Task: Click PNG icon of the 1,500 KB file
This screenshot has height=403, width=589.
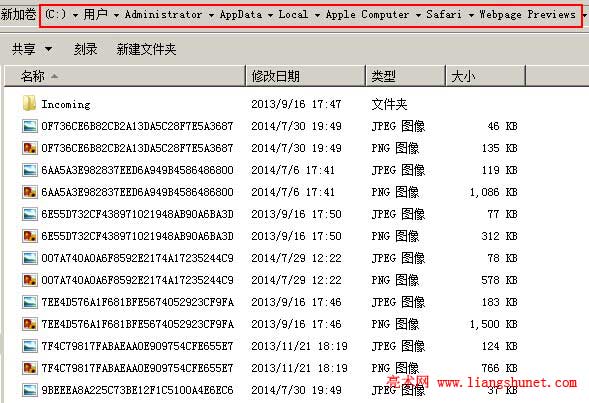Action: click(30, 324)
